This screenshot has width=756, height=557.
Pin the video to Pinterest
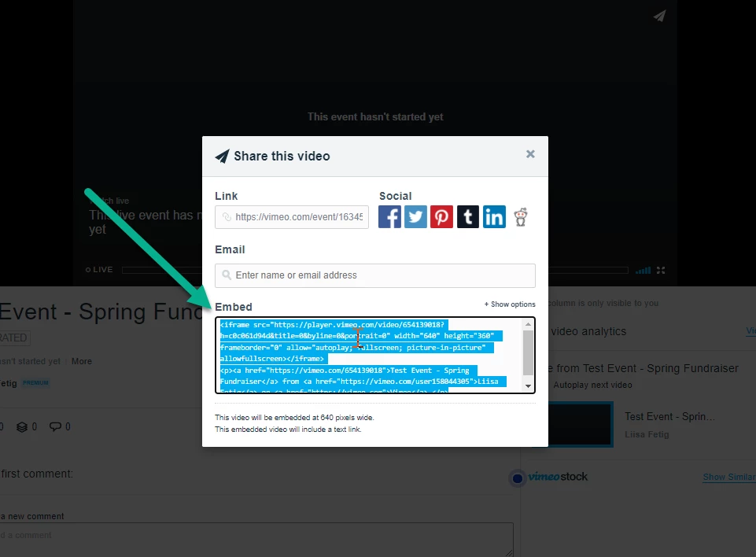[x=441, y=216]
